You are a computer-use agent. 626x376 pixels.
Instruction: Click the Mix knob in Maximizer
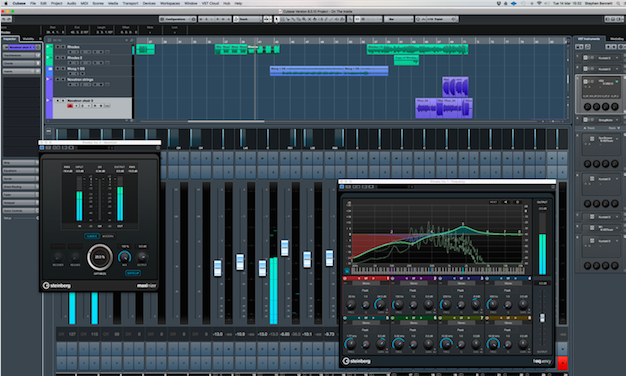125,257
